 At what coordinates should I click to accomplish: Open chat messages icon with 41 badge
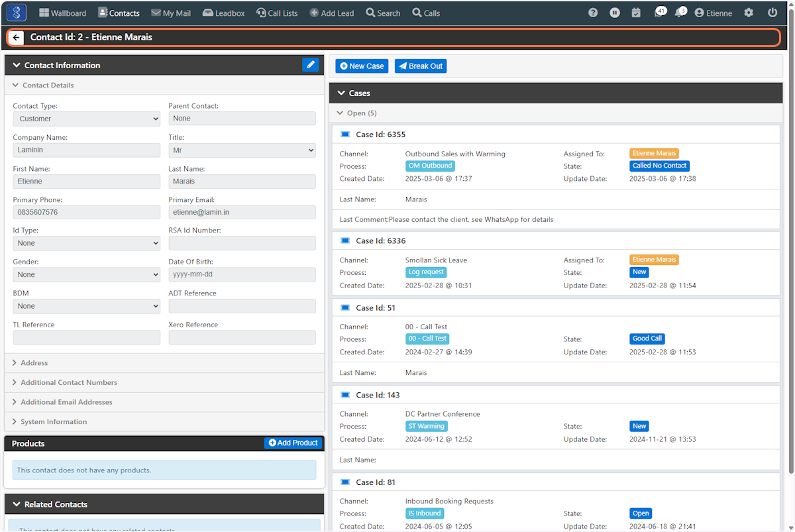pyautogui.click(x=659, y=12)
